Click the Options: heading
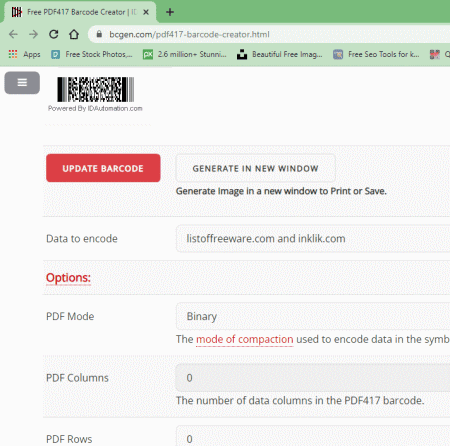450x446 pixels. click(x=68, y=278)
